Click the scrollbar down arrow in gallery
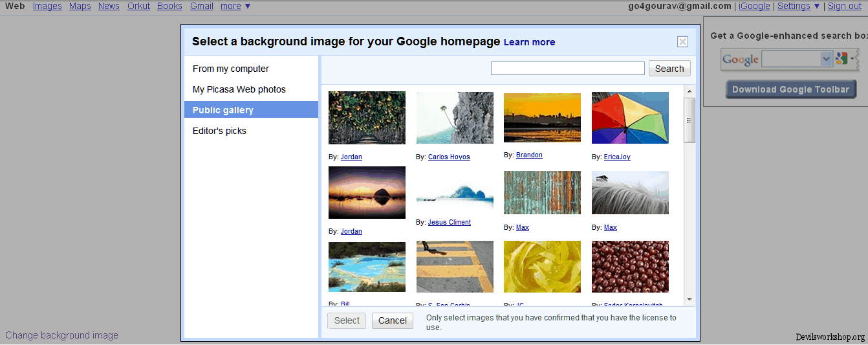Image resolution: width=868 pixels, height=345 pixels. tap(689, 300)
